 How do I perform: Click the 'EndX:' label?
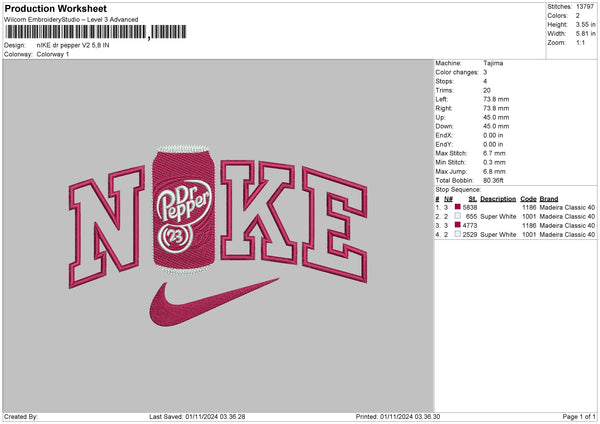tap(444, 135)
